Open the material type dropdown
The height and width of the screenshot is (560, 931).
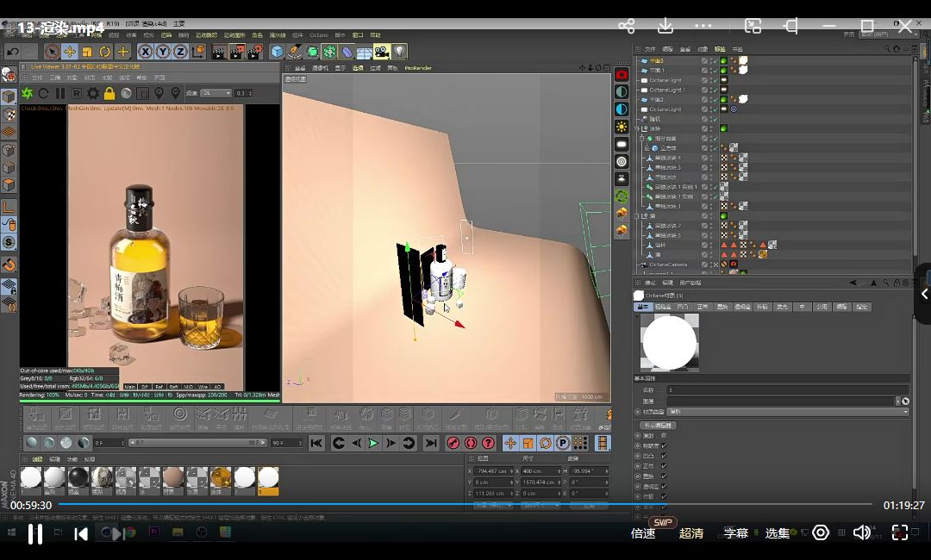pyautogui.click(x=788, y=411)
